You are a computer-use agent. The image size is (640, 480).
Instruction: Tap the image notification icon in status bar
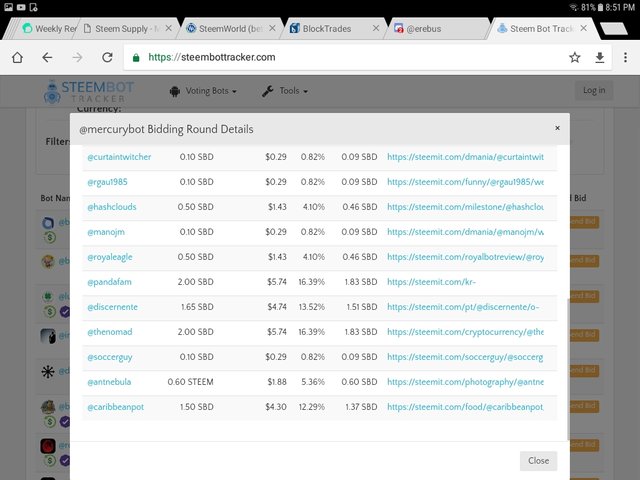pos(8,7)
